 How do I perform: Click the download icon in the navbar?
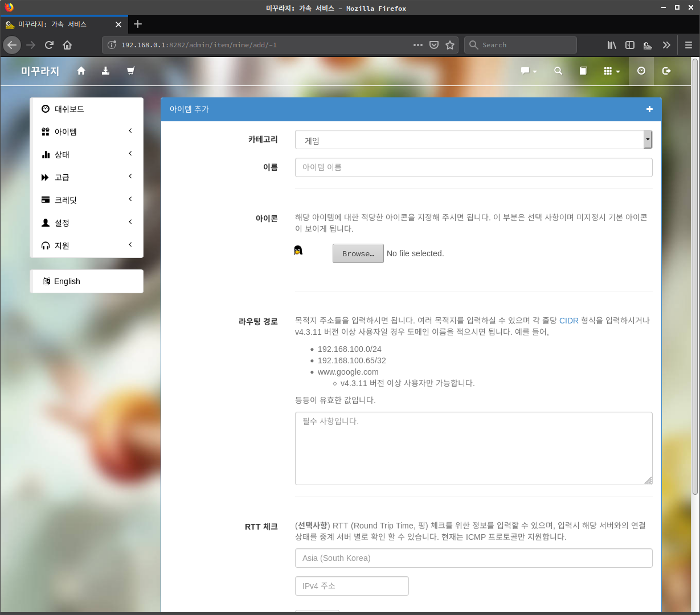coord(105,71)
